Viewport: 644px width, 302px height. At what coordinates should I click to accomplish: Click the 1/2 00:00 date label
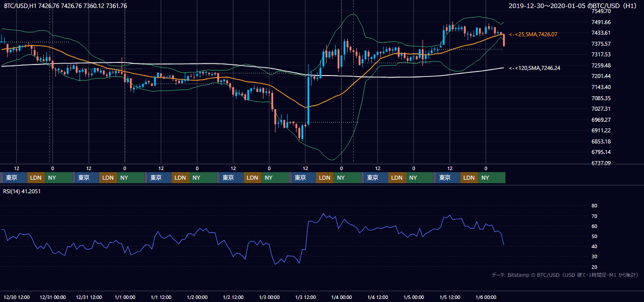[198, 297]
